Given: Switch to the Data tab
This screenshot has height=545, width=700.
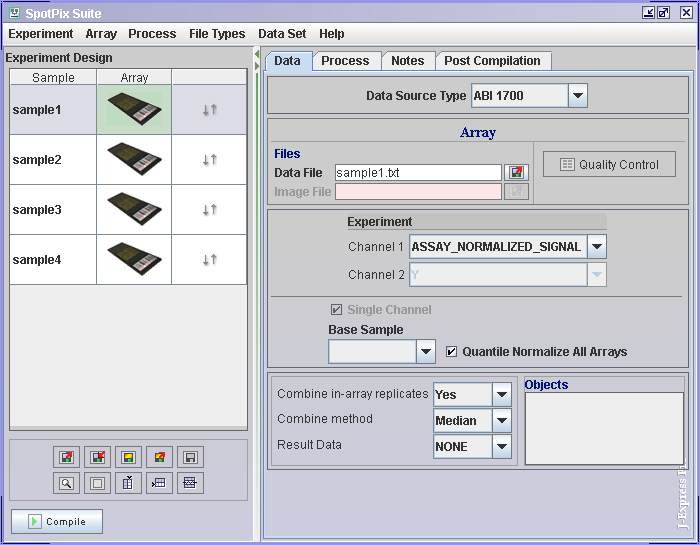Looking at the screenshot, I should (287, 61).
